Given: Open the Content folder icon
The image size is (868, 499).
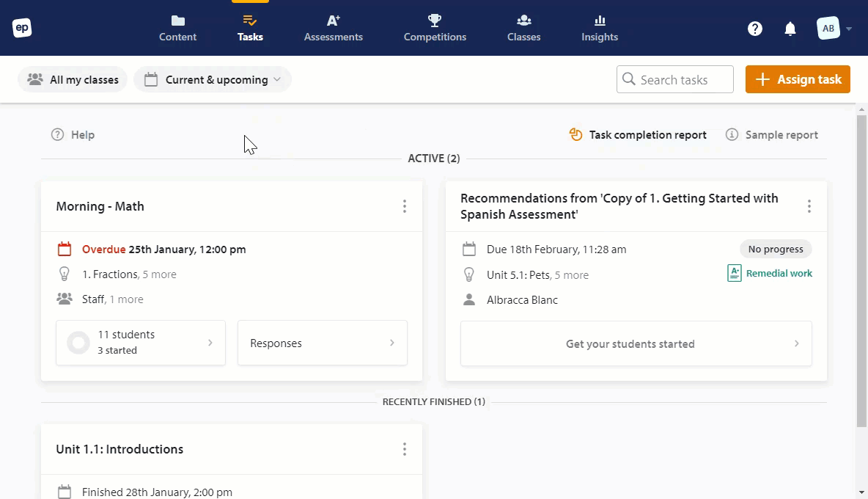Looking at the screenshot, I should click(177, 21).
